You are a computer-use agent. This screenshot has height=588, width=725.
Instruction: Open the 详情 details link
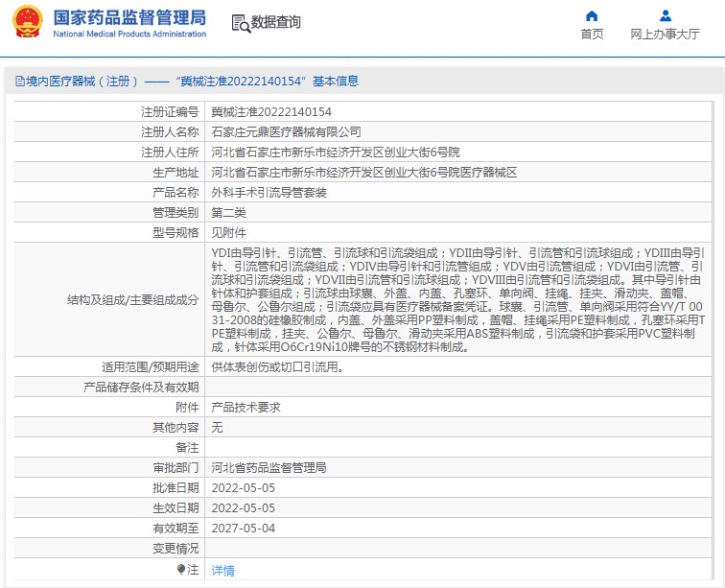coord(222,571)
